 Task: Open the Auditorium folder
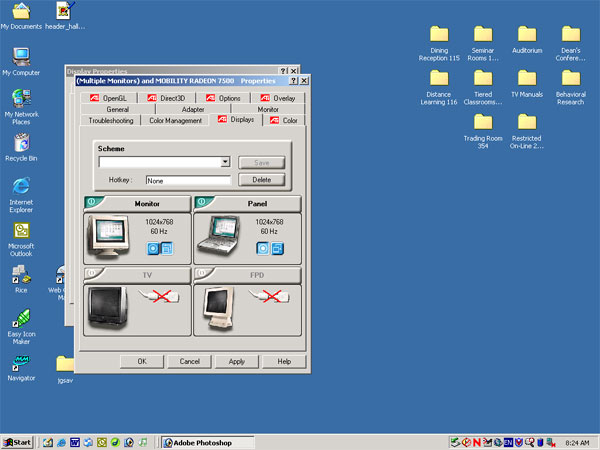pyautogui.click(x=527, y=40)
